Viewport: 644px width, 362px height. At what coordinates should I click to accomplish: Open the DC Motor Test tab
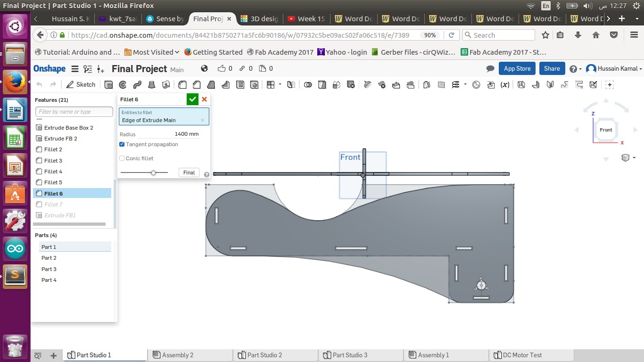pos(522,355)
